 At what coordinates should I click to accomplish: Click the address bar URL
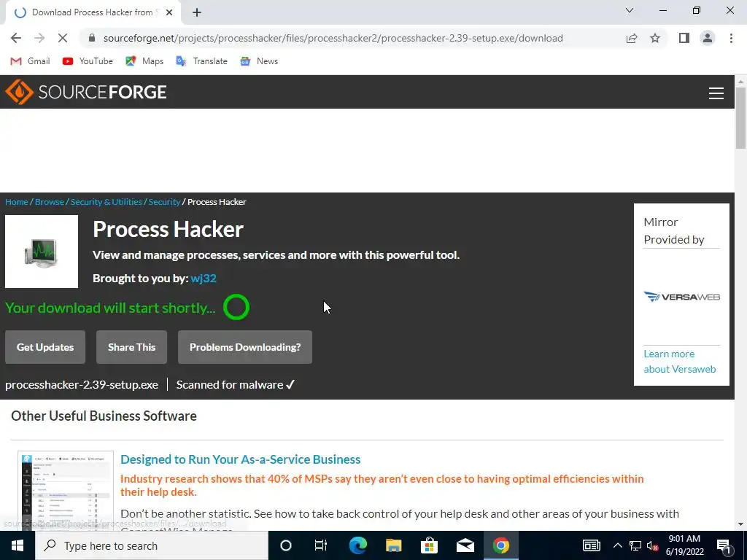click(x=333, y=38)
